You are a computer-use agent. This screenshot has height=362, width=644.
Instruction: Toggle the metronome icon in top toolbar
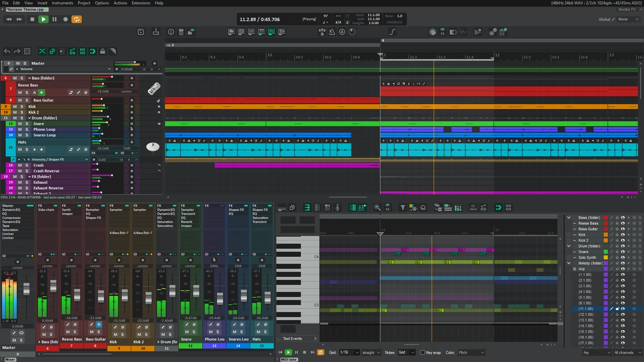(x=332, y=32)
